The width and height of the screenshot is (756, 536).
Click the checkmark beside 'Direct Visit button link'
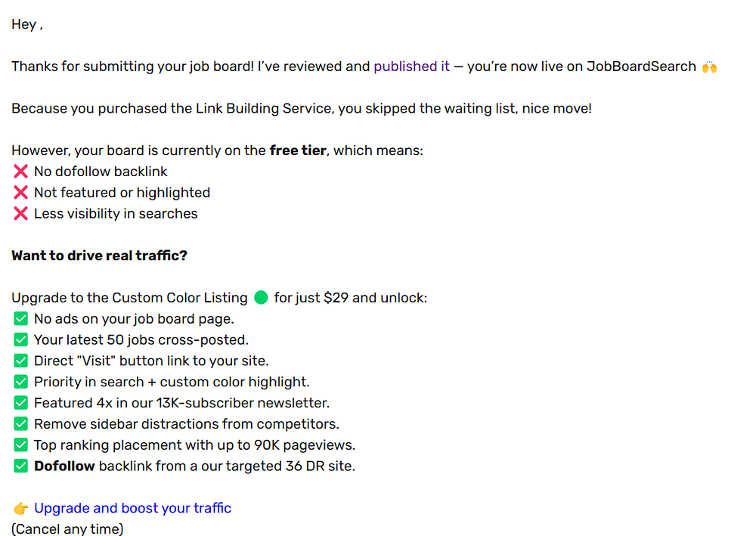coord(20,361)
